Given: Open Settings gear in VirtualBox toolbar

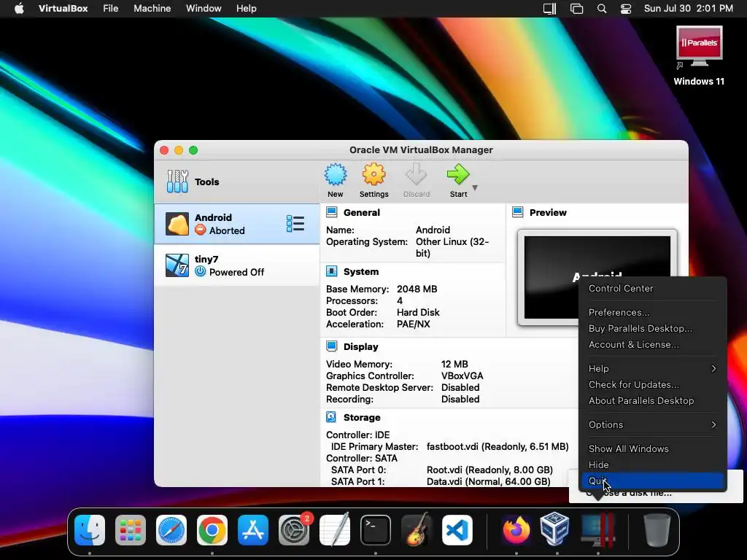Looking at the screenshot, I should click(x=373, y=174).
